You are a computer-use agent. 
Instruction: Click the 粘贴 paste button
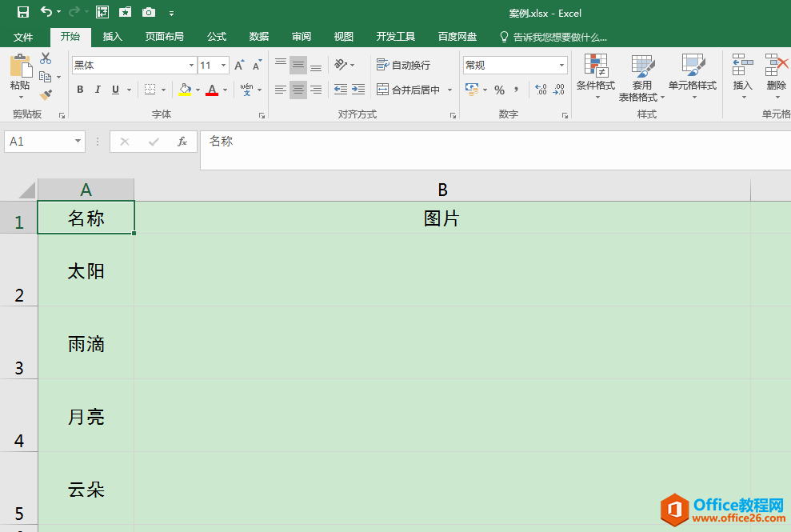click(20, 76)
